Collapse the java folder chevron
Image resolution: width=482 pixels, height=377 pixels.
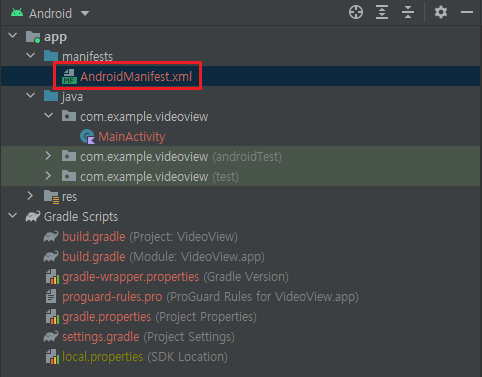30,95
